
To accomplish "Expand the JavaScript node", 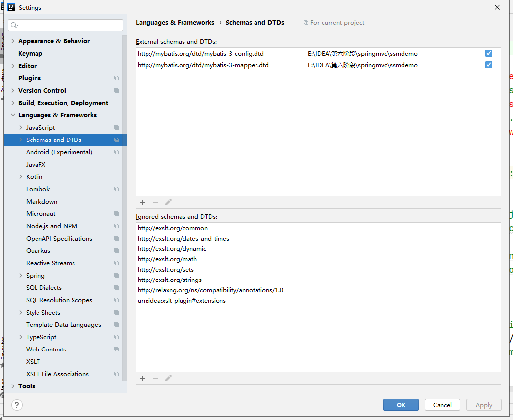I will (x=21, y=128).
